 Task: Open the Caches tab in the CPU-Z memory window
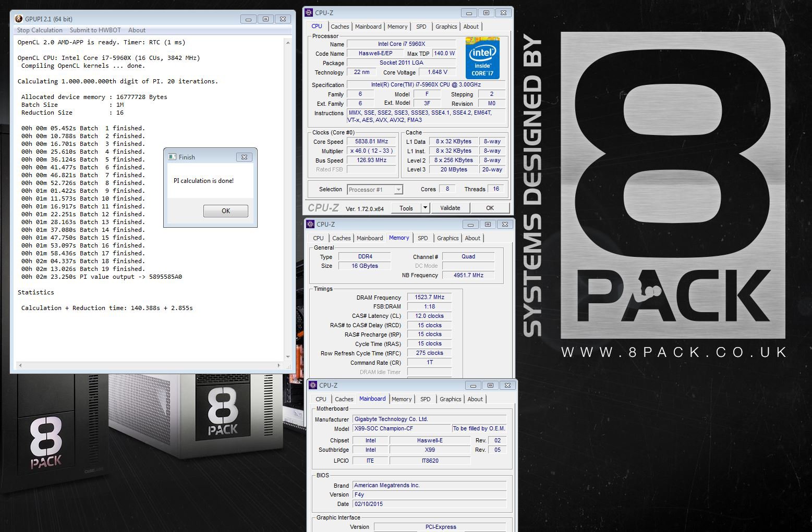tap(342, 238)
